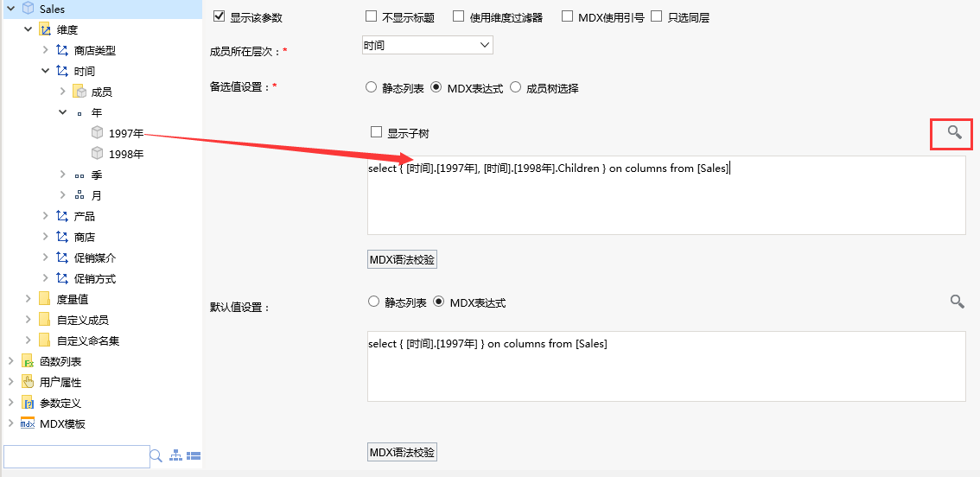Click into the 备选值 MDX expression textarea
Image resolution: width=980 pixels, height=477 pixels.
tap(666, 195)
